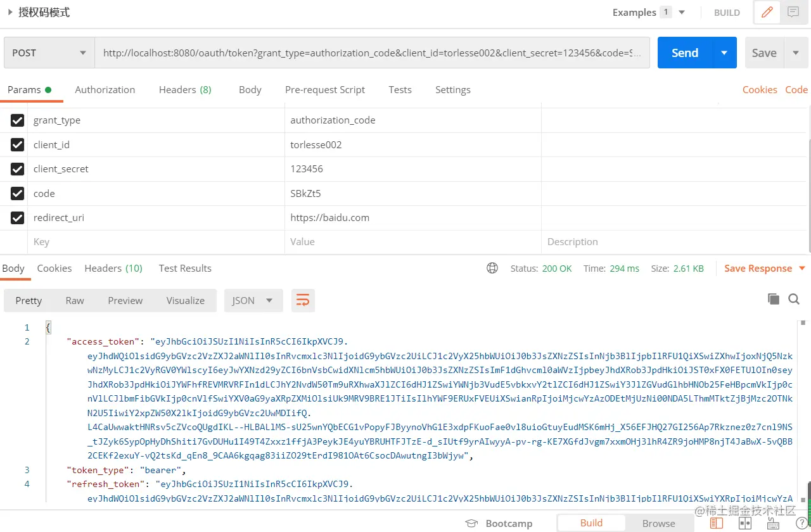Toggle the wrap lines icon

coord(303,300)
